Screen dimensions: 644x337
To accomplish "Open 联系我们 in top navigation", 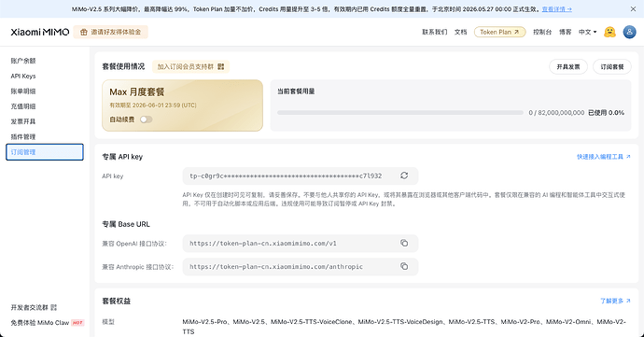I will [x=435, y=32].
